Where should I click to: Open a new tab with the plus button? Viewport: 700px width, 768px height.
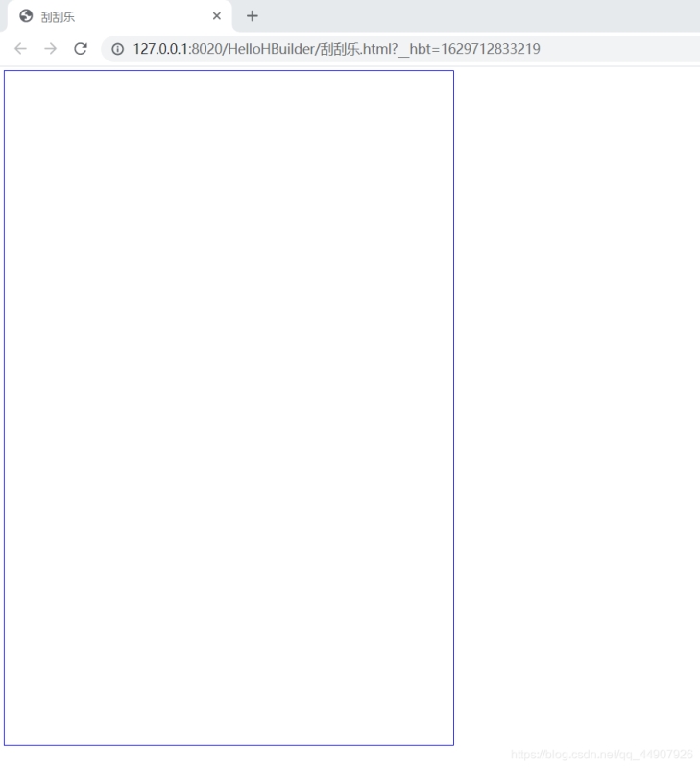pyautogui.click(x=253, y=16)
